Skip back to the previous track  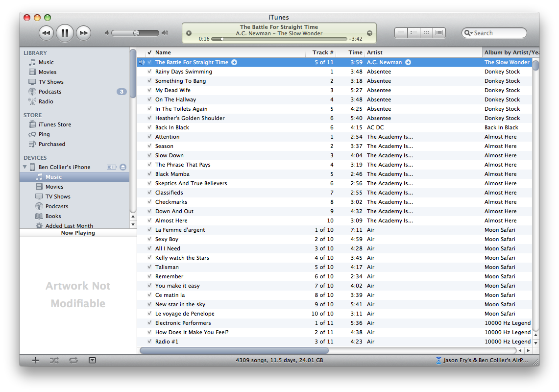pyautogui.click(x=46, y=33)
